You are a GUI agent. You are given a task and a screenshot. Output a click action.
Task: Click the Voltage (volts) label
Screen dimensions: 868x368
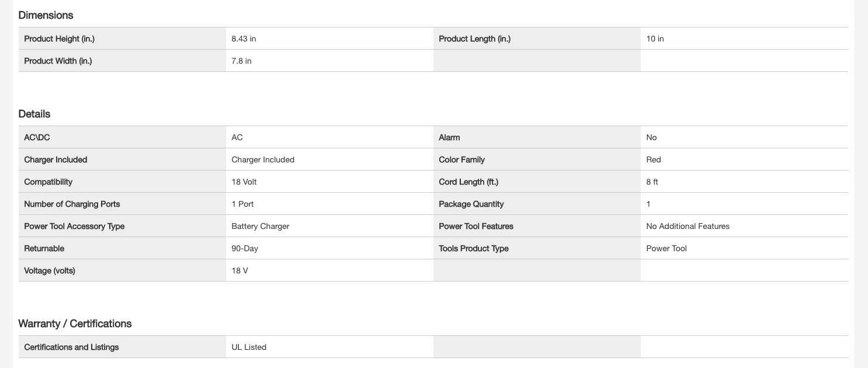pyautogui.click(x=50, y=271)
